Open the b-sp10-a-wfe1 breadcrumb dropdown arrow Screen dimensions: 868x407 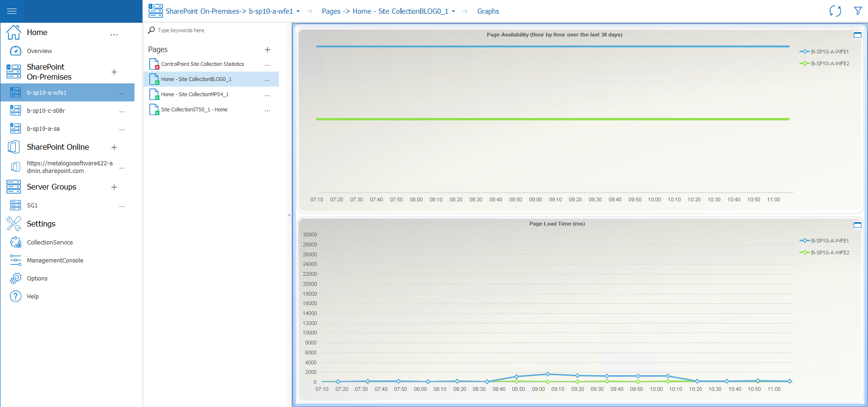click(298, 11)
